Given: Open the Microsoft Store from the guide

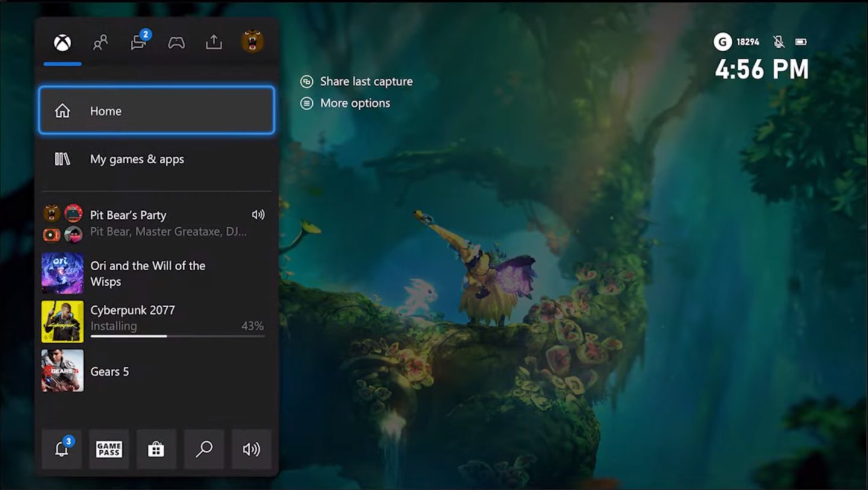Looking at the screenshot, I should [x=156, y=448].
